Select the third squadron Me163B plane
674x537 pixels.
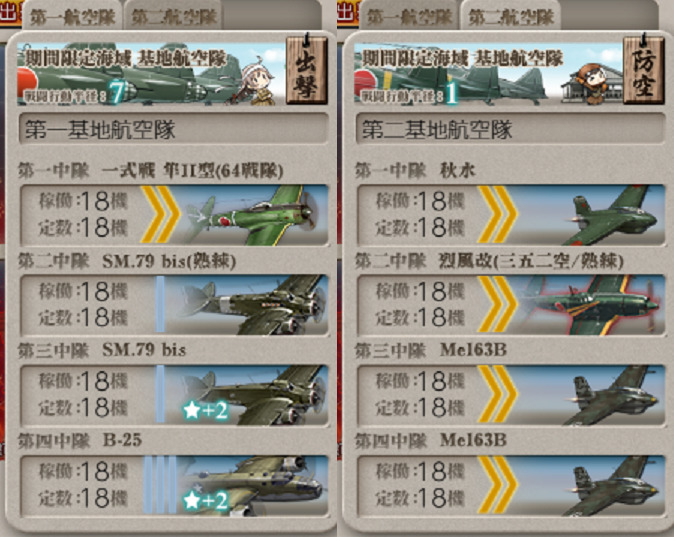coord(512,395)
